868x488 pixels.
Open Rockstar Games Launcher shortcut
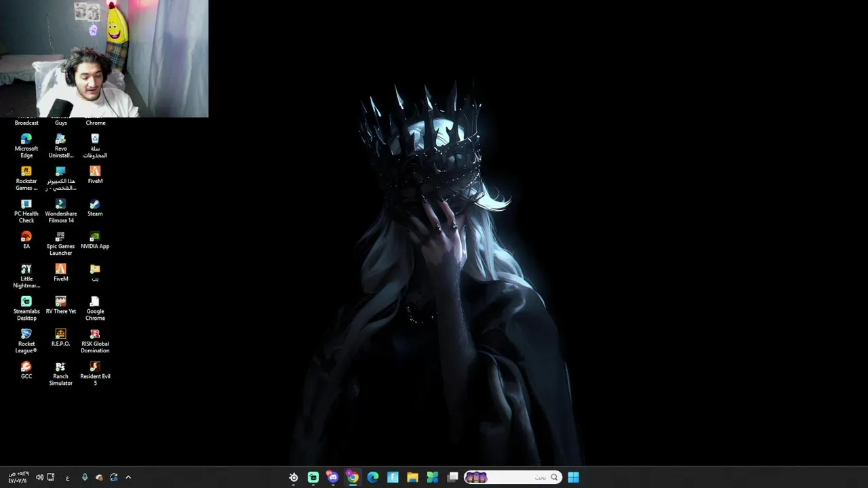(x=26, y=178)
